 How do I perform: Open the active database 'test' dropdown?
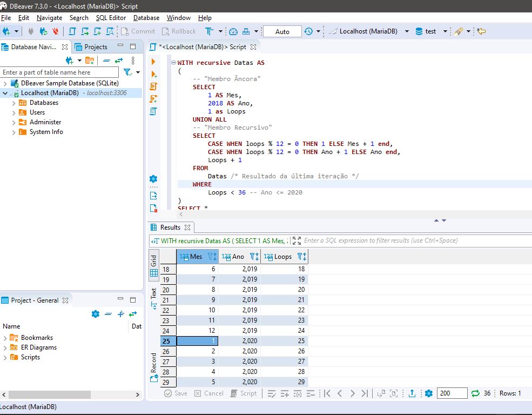tap(445, 31)
